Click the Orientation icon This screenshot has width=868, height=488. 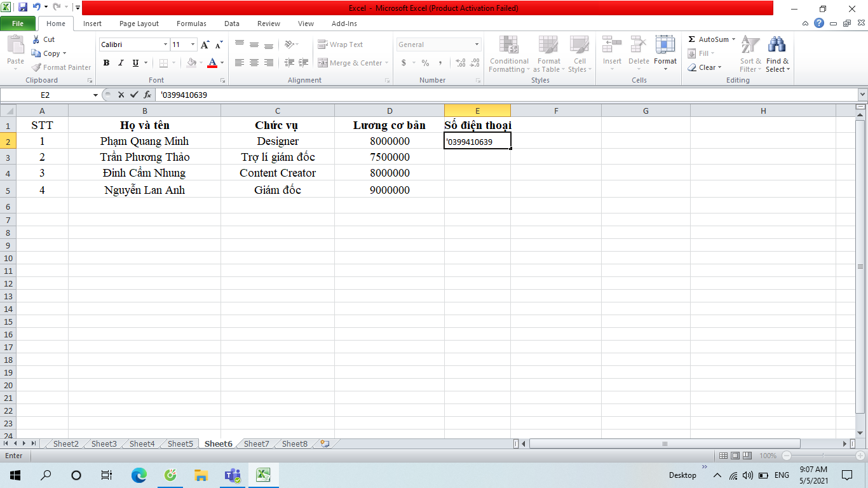pyautogui.click(x=290, y=44)
